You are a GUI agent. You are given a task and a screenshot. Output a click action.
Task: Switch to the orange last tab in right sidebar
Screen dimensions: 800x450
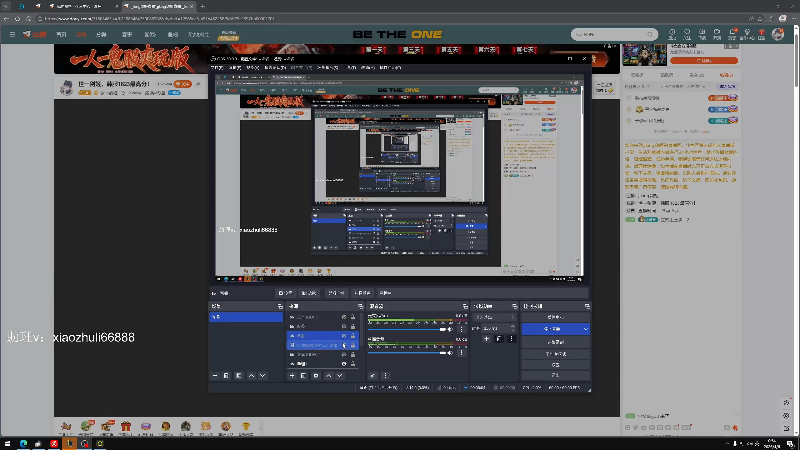(726, 75)
